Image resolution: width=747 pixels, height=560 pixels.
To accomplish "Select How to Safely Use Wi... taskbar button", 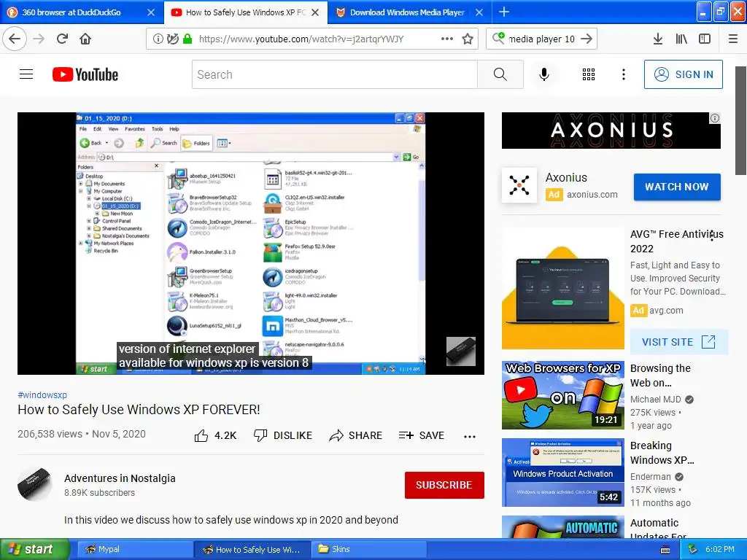I will (x=251, y=549).
